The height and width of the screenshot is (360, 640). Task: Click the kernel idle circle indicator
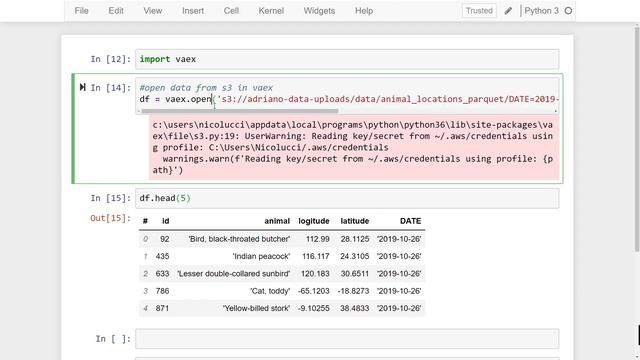pyautogui.click(x=568, y=11)
